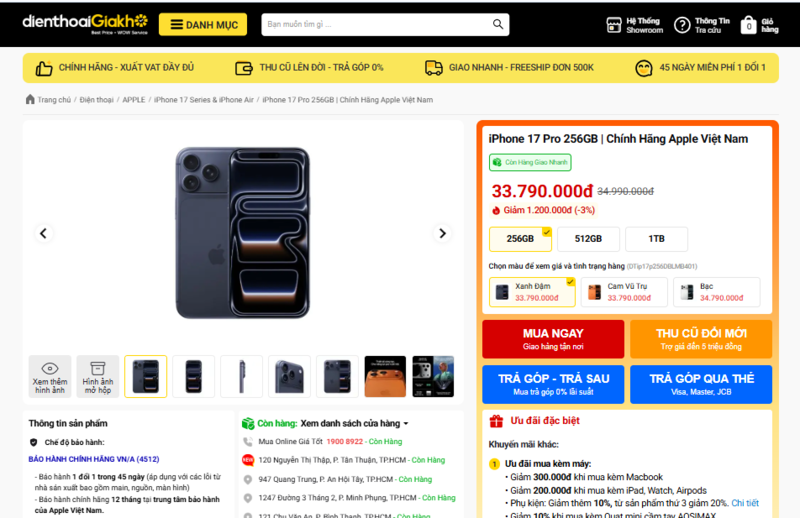Open the Hệ Thống Showroom icon

[615, 24]
